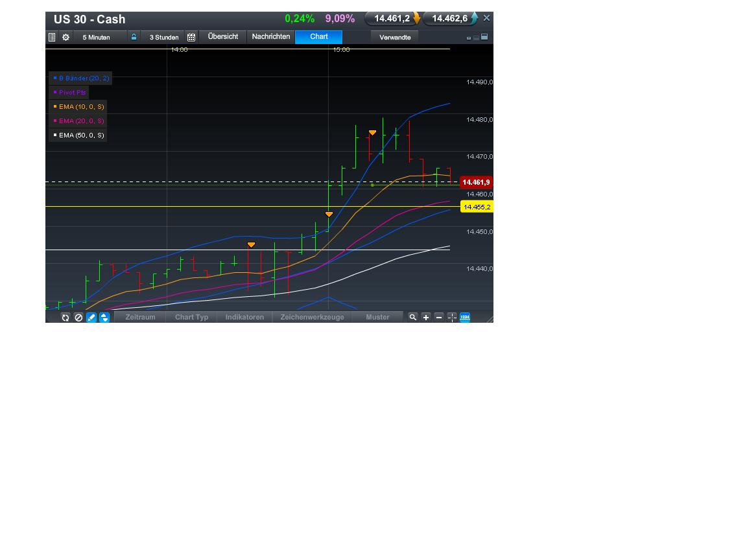Select the smallest panel size icon

469,38
